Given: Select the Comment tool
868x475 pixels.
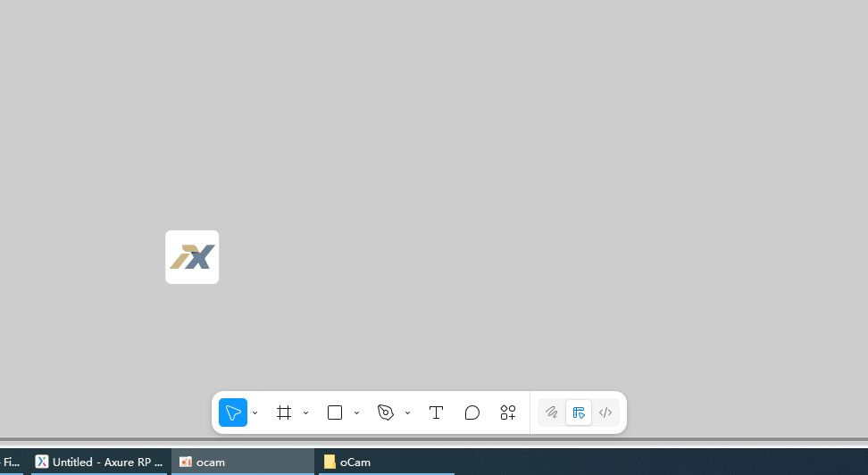Looking at the screenshot, I should 472,412.
